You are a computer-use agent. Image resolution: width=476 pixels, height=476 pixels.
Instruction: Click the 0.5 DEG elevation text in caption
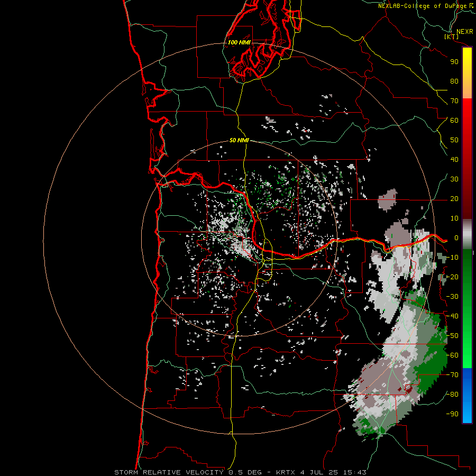point(244,472)
